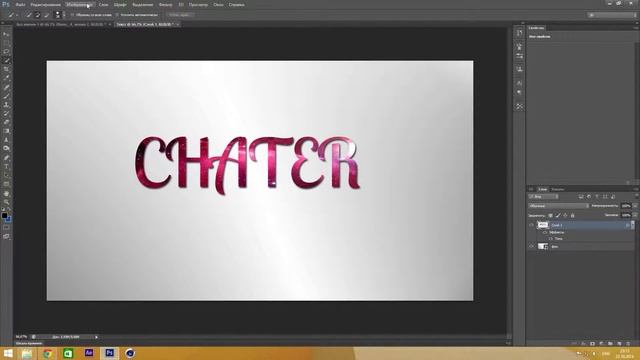Toggle 'Образец со всех слоев' checkbox
The width and height of the screenshot is (640, 360).
click(x=72, y=15)
